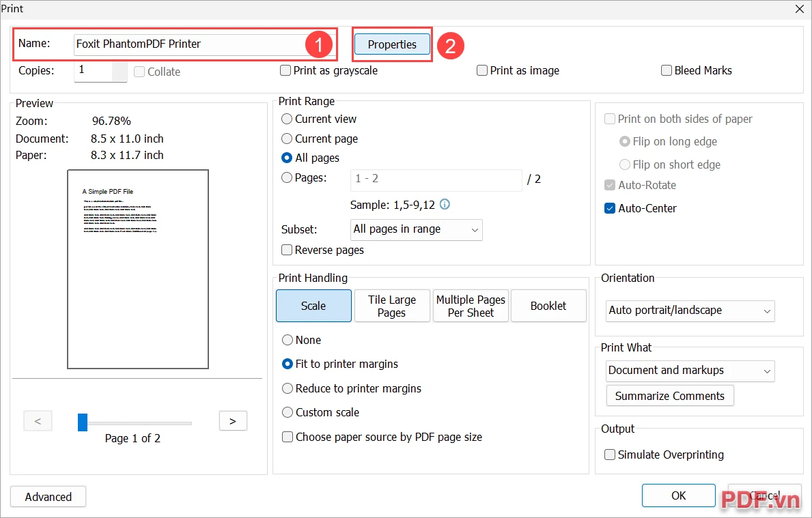Select Current view print range
Viewport: 812px width, 518px height.
coord(319,119)
